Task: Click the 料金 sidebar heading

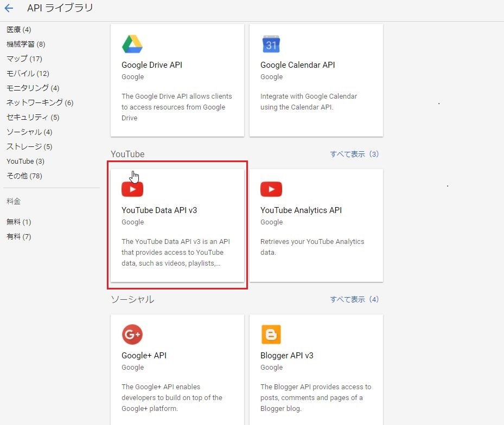Action: 14,202
